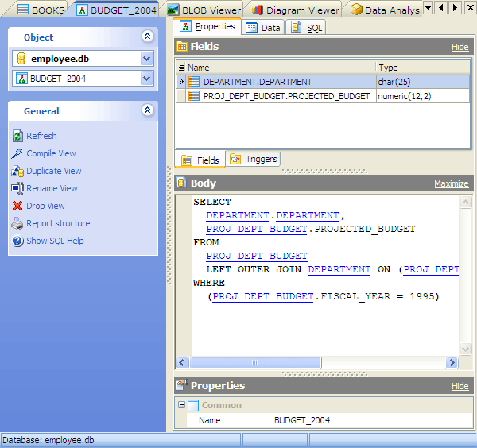Click the Drop View link
The width and height of the screenshot is (477, 448).
point(45,206)
